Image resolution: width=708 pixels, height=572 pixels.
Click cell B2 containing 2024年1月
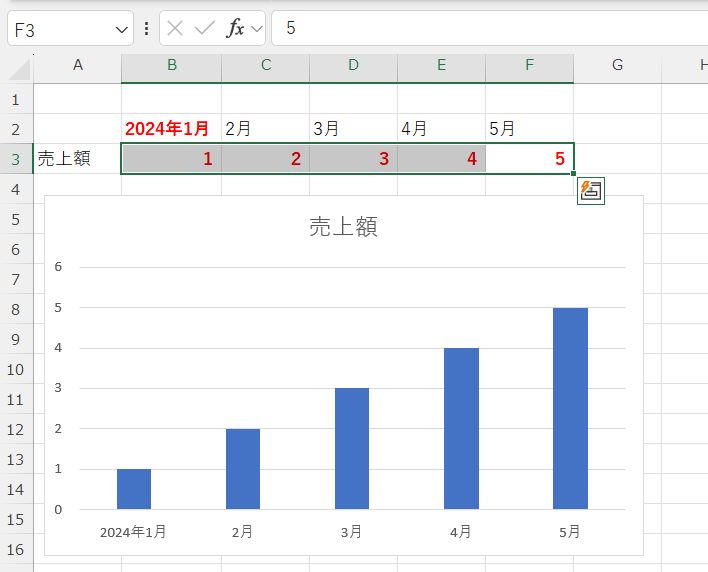click(x=172, y=129)
